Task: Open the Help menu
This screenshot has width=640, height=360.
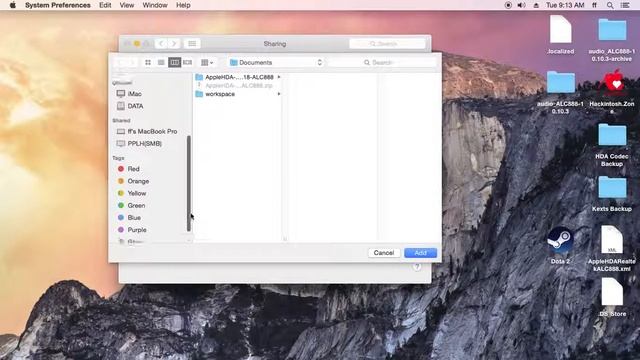Action: (183, 5)
